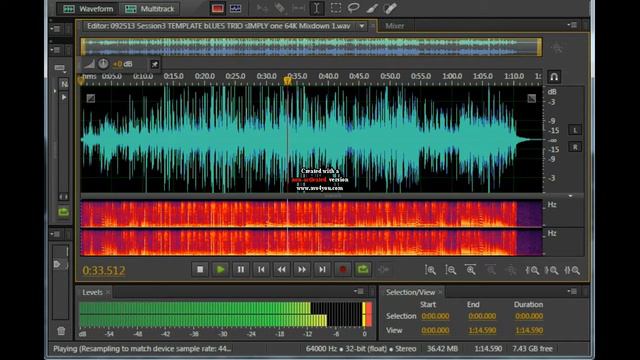640x360 pixels.
Task: Zoom out amplitude
Action: click(x=451, y=270)
